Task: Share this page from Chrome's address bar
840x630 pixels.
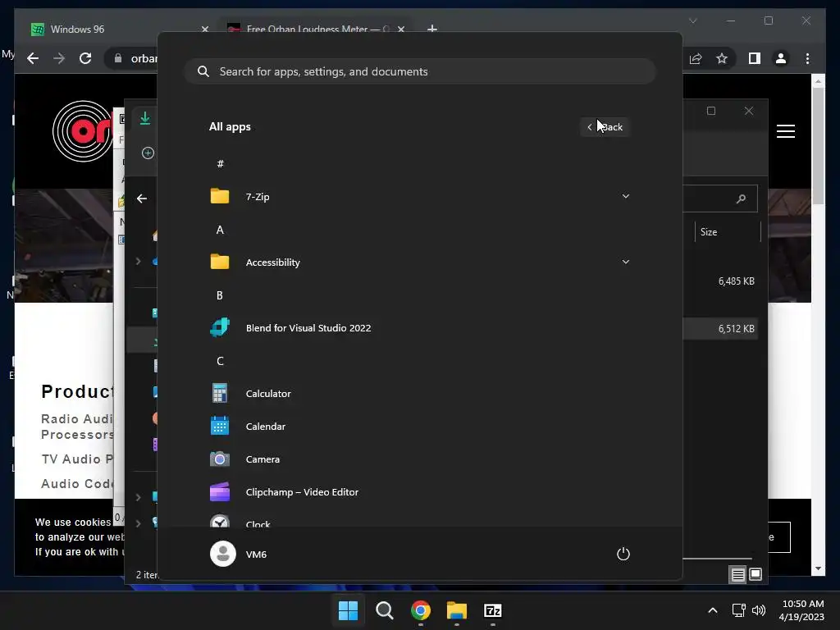Action: tap(696, 58)
